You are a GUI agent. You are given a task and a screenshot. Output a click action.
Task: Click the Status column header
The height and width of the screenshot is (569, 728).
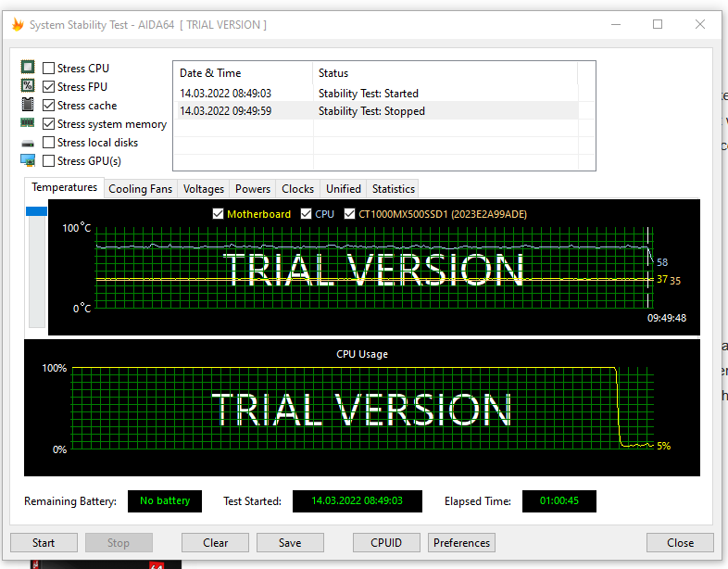[x=446, y=73]
